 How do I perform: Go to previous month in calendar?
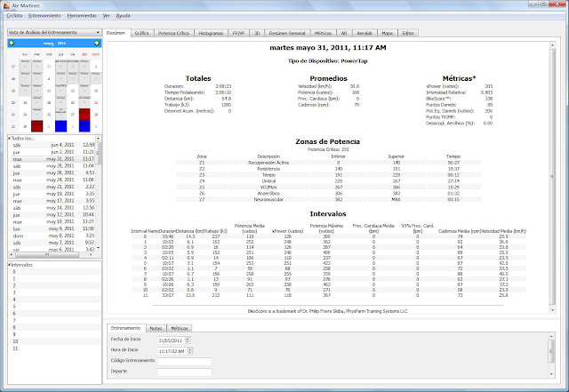[x=12, y=43]
